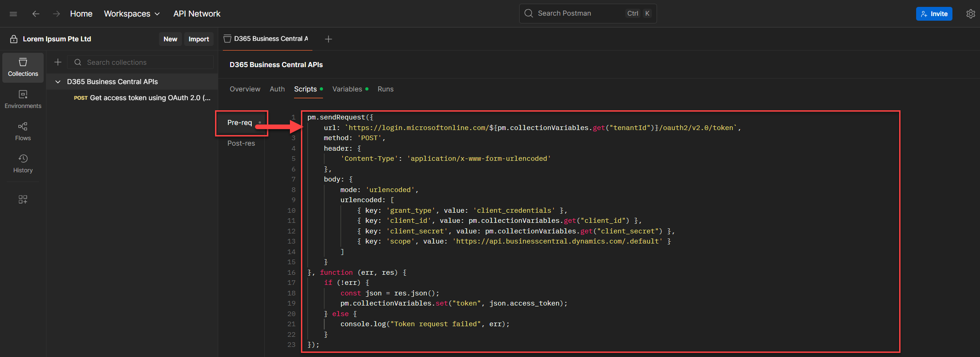
Task: Switch to the Overview tab
Action: click(245, 89)
